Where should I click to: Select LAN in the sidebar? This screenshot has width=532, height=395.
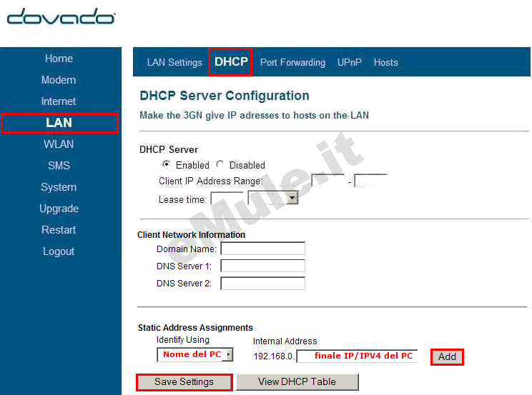pyautogui.click(x=59, y=123)
